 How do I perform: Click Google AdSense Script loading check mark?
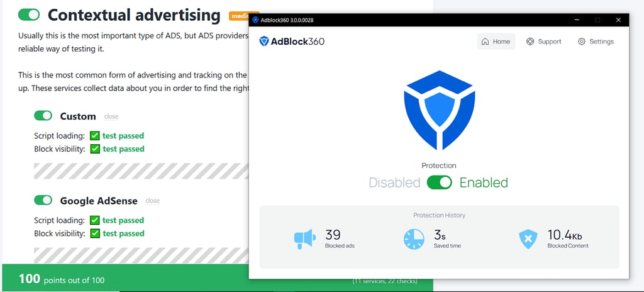pos(95,220)
